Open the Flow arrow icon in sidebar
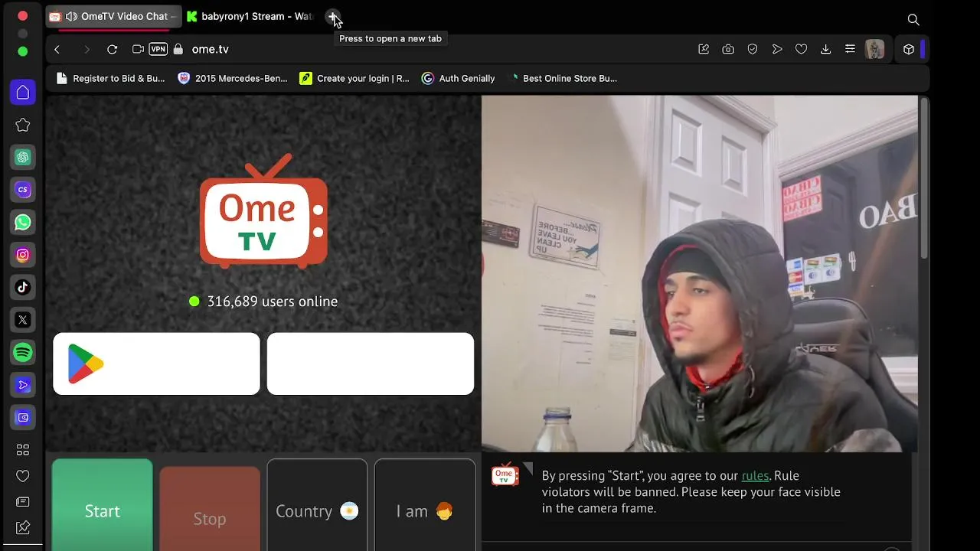The width and height of the screenshot is (980, 551). click(x=23, y=385)
